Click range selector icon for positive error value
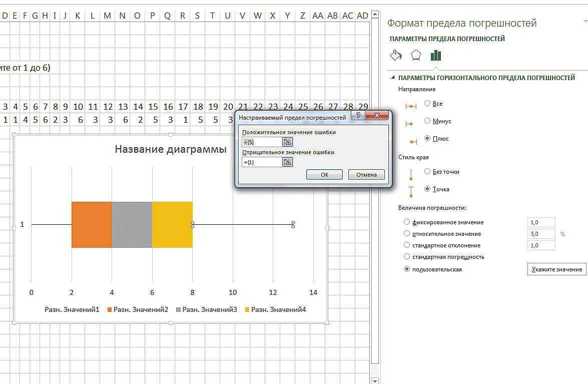 (287, 142)
